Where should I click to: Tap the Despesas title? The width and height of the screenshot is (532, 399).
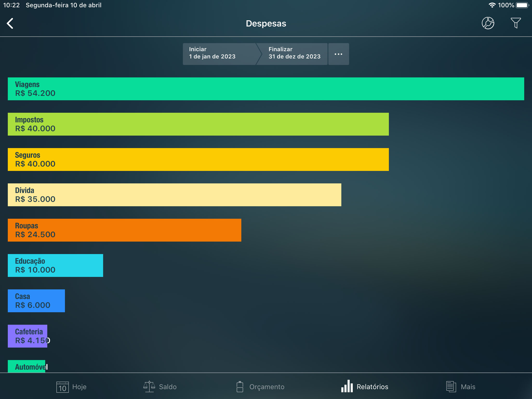pos(266,23)
